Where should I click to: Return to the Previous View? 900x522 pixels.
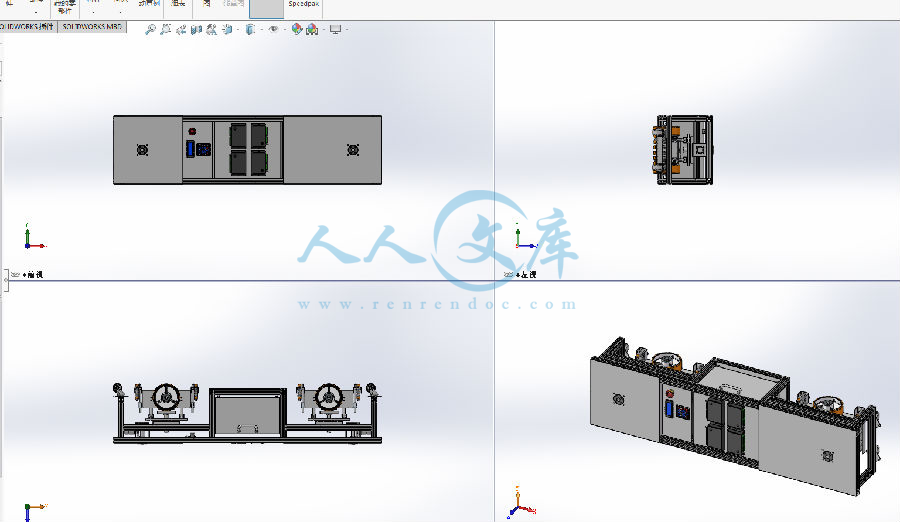click(181, 30)
